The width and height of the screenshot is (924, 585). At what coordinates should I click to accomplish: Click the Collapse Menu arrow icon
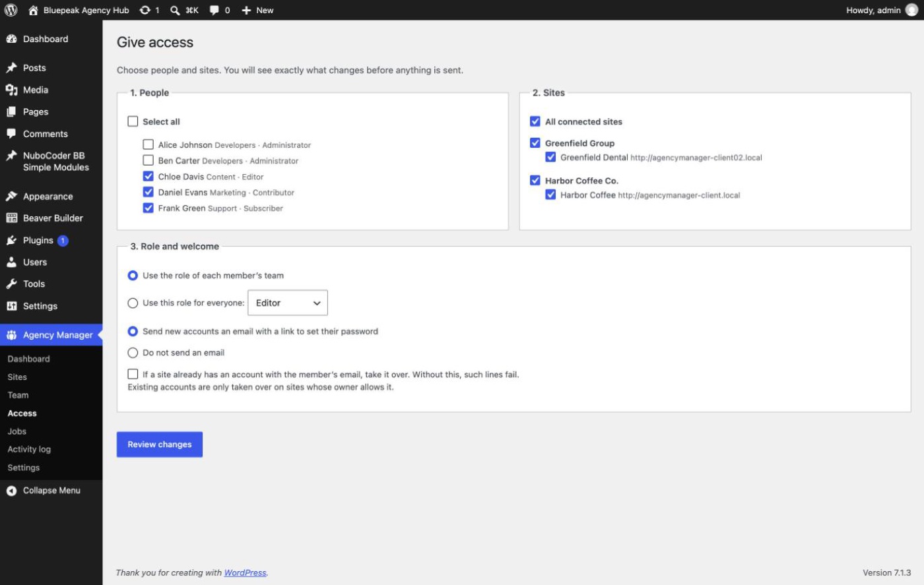(11, 491)
